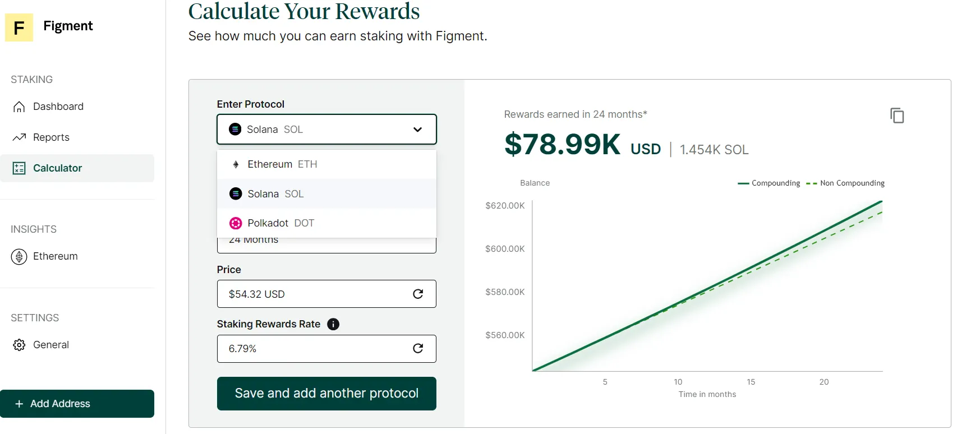Click the Reports trend arrow icon
This screenshot has height=434, width=980.
pos(19,137)
